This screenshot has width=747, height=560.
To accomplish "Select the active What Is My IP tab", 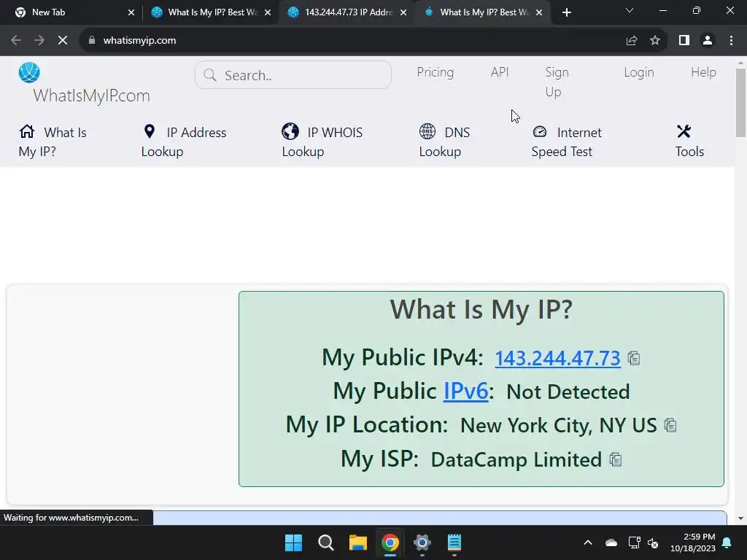I will coord(483,12).
